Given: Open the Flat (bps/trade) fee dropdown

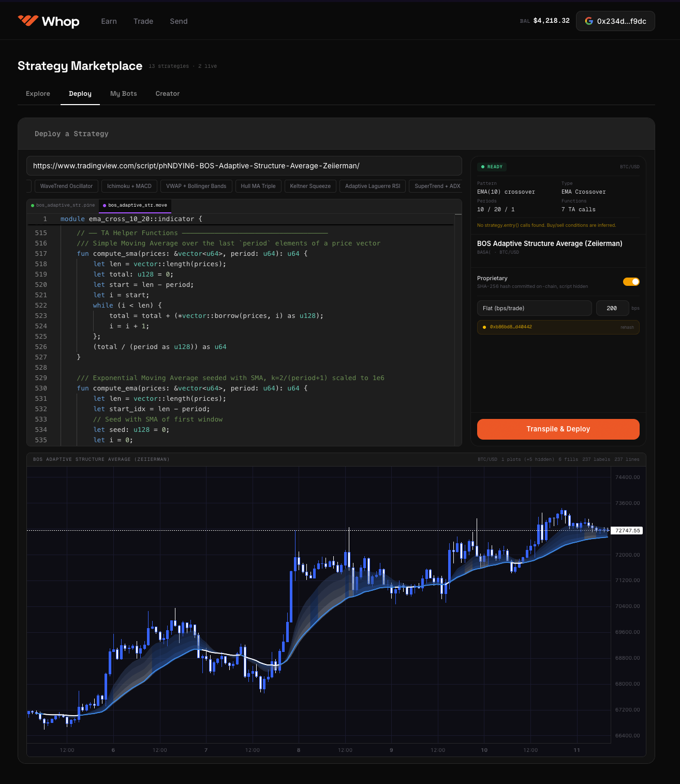Looking at the screenshot, I should click(534, 308).
